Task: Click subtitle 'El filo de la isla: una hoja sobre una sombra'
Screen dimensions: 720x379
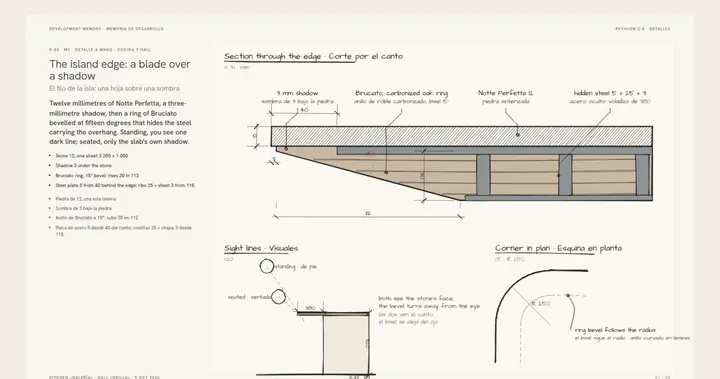Action: (114, 88)
